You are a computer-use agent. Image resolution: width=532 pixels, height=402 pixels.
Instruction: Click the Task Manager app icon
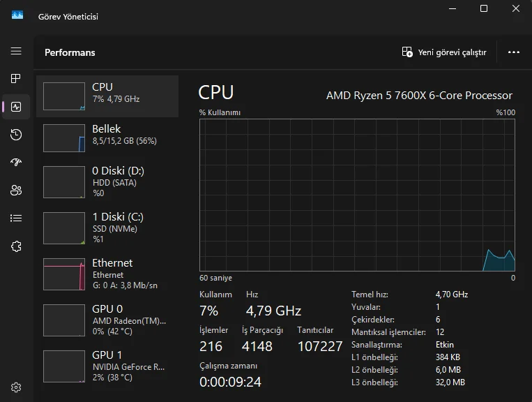[x=17, y=15]
